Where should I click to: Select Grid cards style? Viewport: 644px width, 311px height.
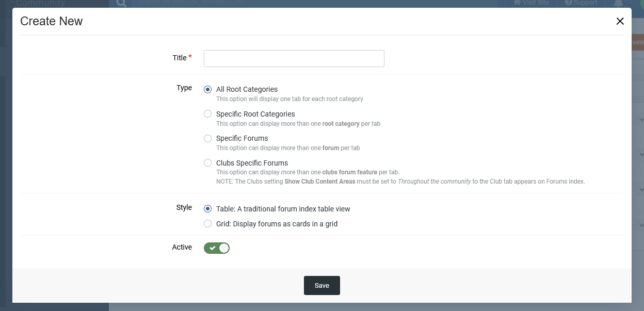point(207,224)
